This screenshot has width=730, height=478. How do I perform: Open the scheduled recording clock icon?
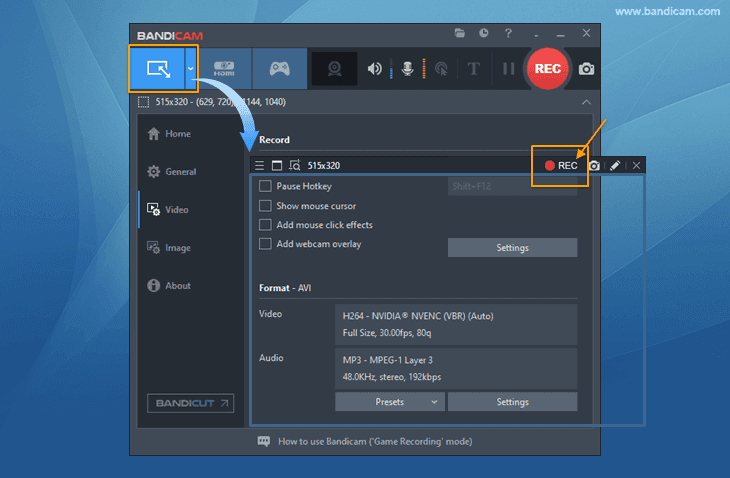484,33
